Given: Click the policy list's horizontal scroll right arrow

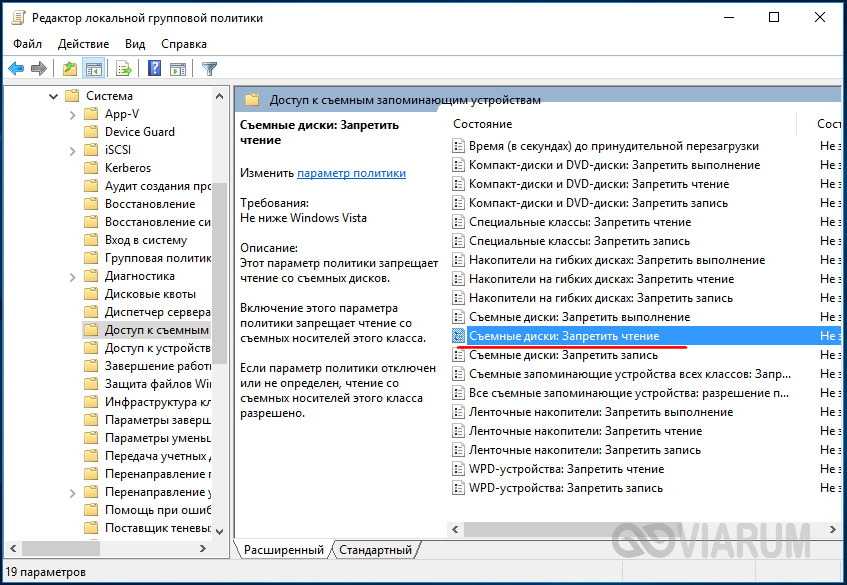Looking at the screenshot, I should (832, 529).
